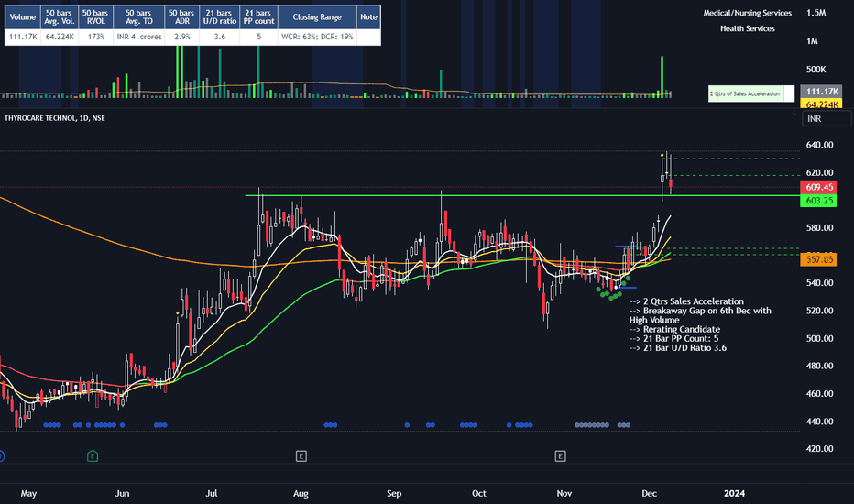Select the 50 bars ADR header
This screenshot has height=504, width=854.
click(x=182, y=16)
